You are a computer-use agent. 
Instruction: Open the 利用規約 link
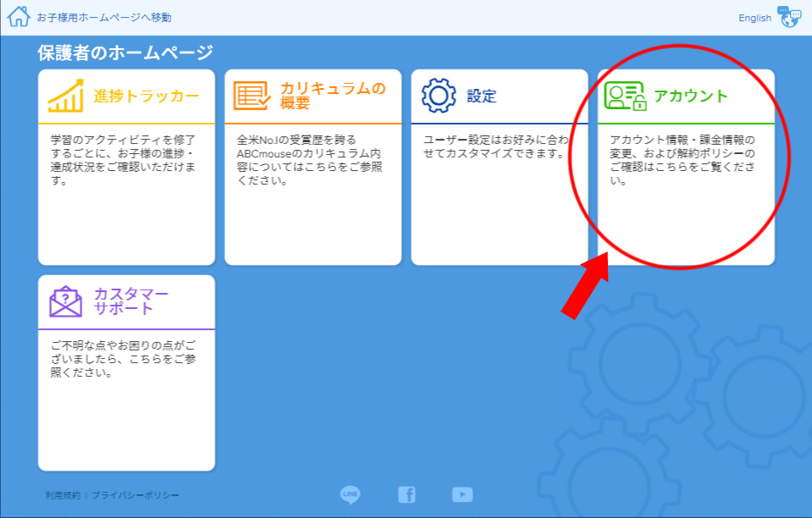[63, 495]
